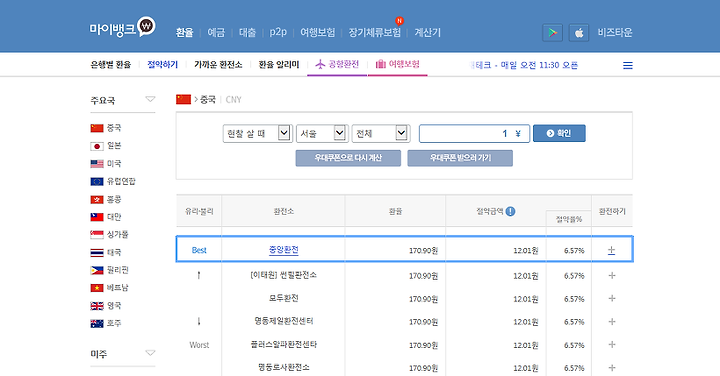Open the p2p top menu

(x=278, y=33)
